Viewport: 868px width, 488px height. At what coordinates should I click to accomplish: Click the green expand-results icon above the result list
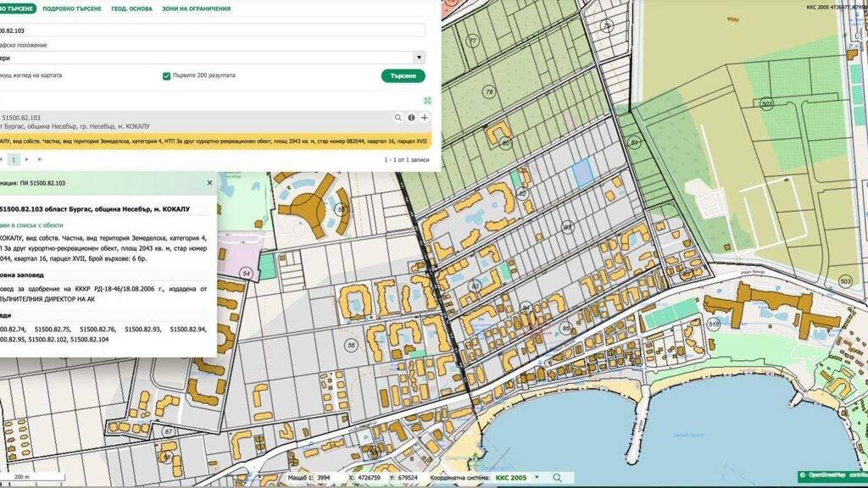[x=427, y=101]
